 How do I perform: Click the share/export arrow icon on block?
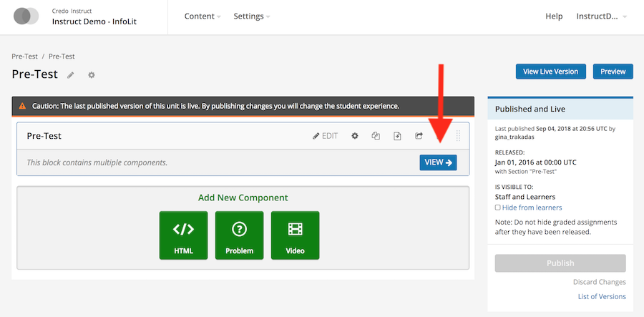point(419,136)
